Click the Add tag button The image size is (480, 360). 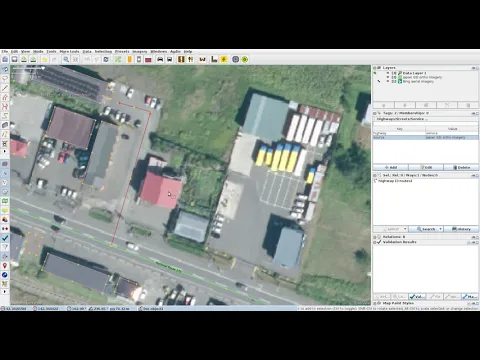tap(391, 167)
